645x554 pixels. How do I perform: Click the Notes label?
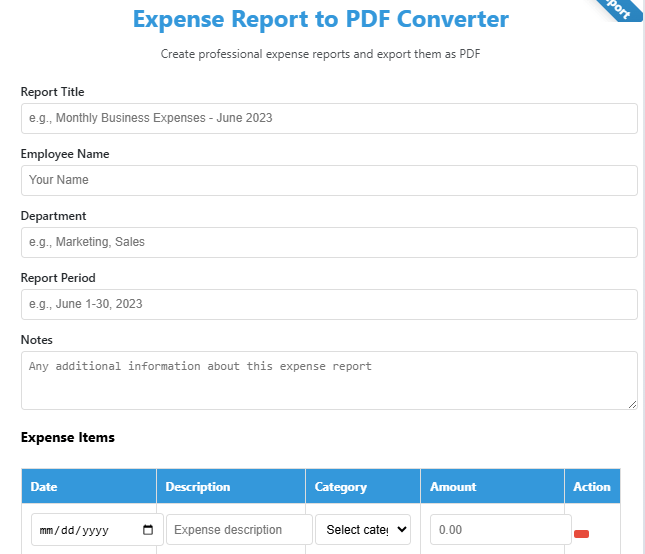point(37,340)
